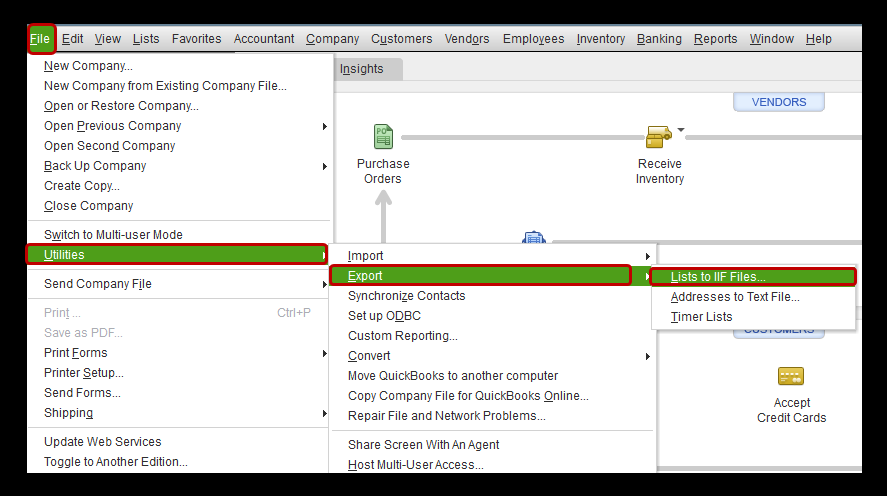Open the Customers menu
Screen dimensions: 887x496
[402, 39]
